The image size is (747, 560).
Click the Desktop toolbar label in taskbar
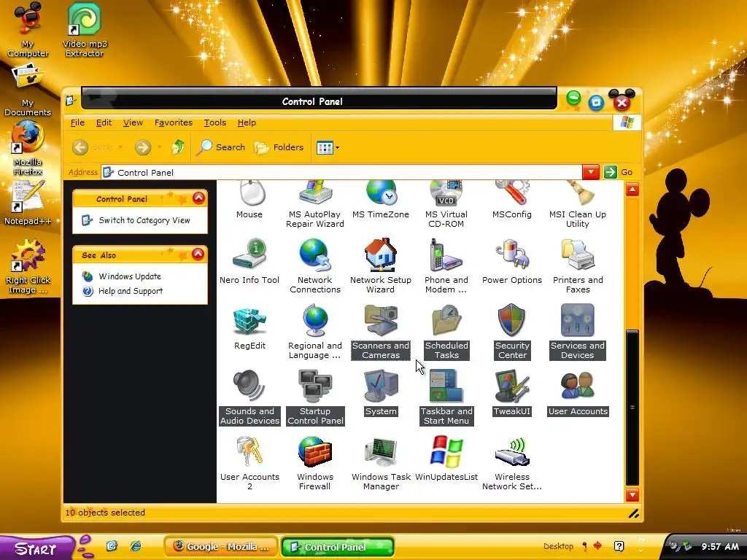point(558,546)
